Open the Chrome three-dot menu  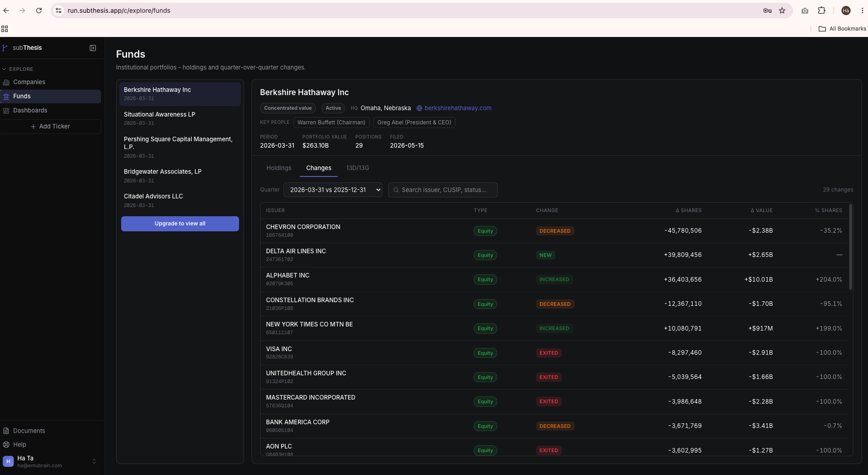[862, 11]
